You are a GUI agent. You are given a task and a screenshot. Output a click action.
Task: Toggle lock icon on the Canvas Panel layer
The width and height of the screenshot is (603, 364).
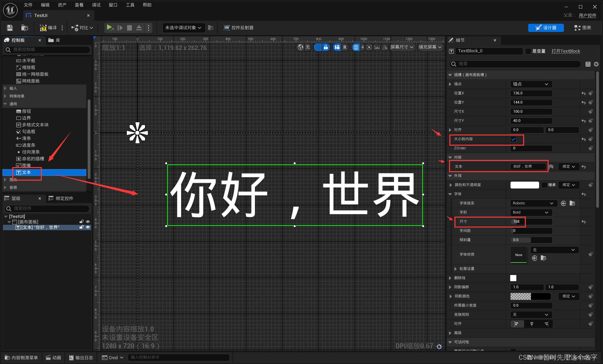82,222
